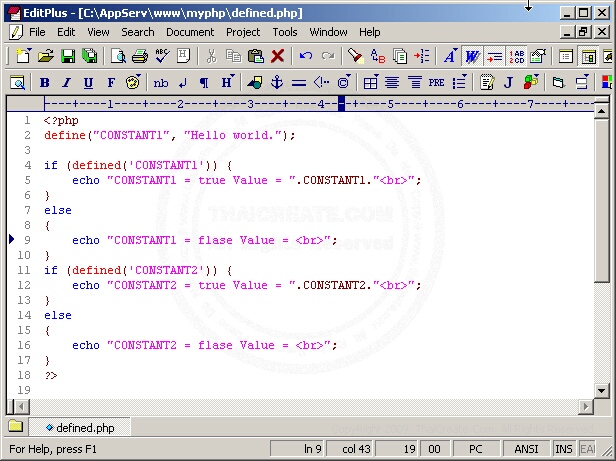
Task: Click the ANSI encoding status field
Action: (527, 450)
